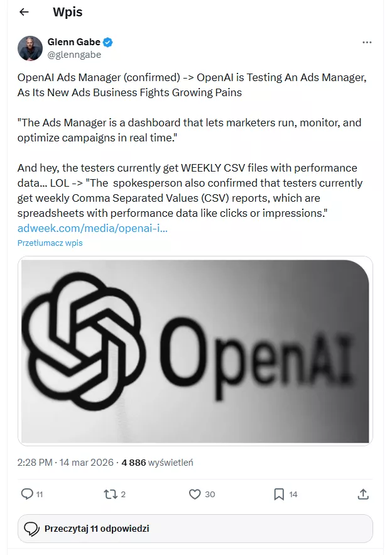Image resolution: width=392 pixels, height=555 pixels.
Task: Open the three-dot more options menu
Action: [367, 42]
